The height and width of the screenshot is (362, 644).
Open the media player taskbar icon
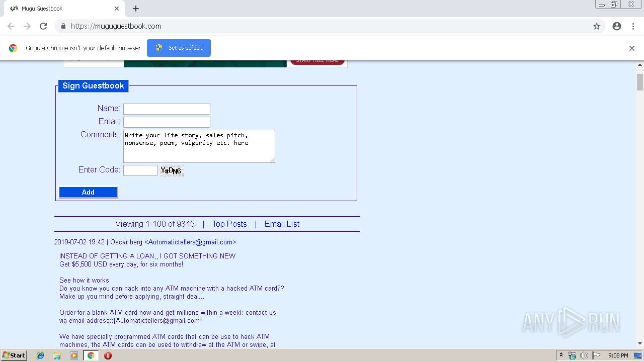pos(74,355)
